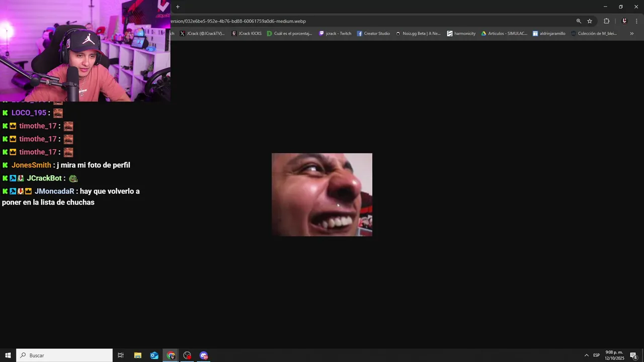Open the JCrack (@JCrackTV) X bookmark
644x362 pixels.
pyautogui.click(x=202, y=34)
